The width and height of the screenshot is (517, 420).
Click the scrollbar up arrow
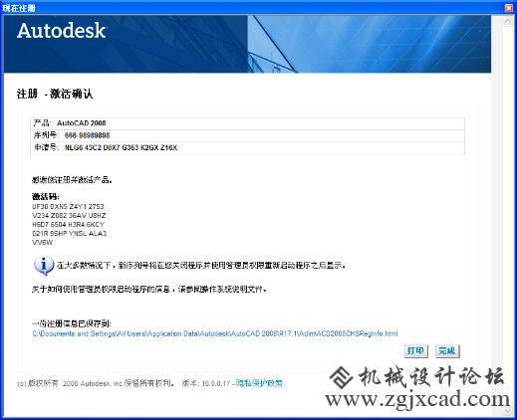tap(508, 22)
